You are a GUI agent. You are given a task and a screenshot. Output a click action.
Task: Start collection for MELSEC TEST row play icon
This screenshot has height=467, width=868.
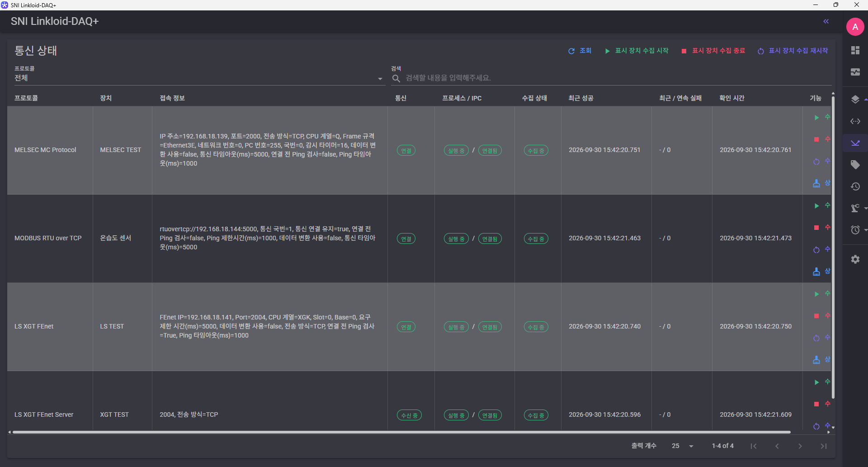tap(816, 118)
